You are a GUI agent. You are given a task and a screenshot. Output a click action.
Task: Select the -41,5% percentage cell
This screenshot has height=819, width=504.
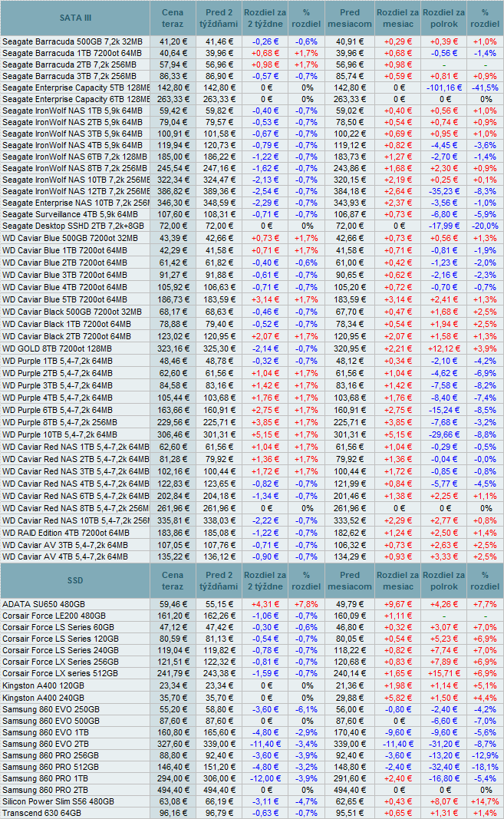point(484,88)
